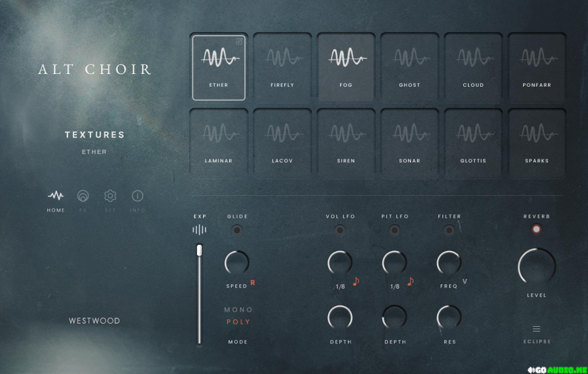Open the edit icon on Ether pad

[239, 41]
